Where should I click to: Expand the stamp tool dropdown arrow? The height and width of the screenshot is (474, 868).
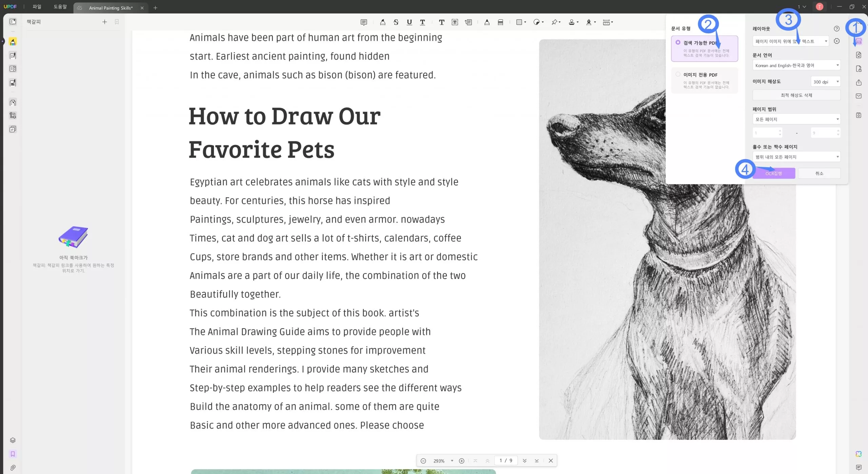(577, 22)
